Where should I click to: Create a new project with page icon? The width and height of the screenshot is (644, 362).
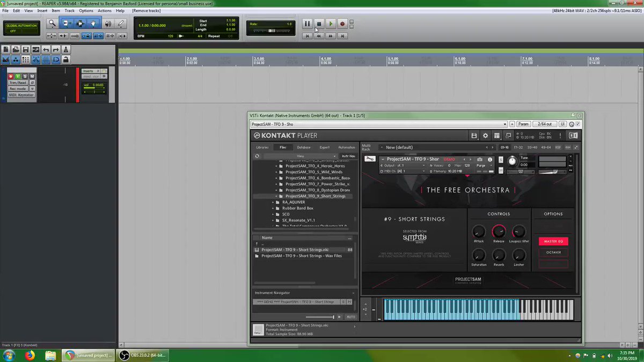(6, 50)
